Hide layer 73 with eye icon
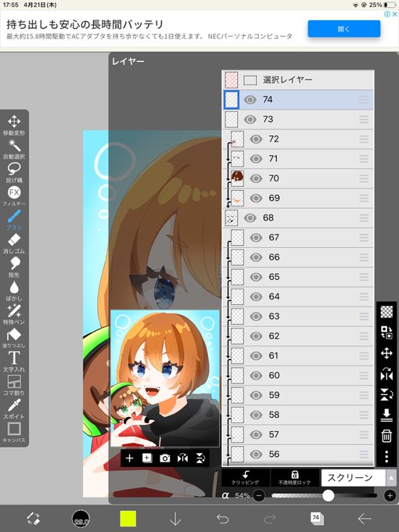The height and width of the screenshot is (532, 399). click(250, 120)
